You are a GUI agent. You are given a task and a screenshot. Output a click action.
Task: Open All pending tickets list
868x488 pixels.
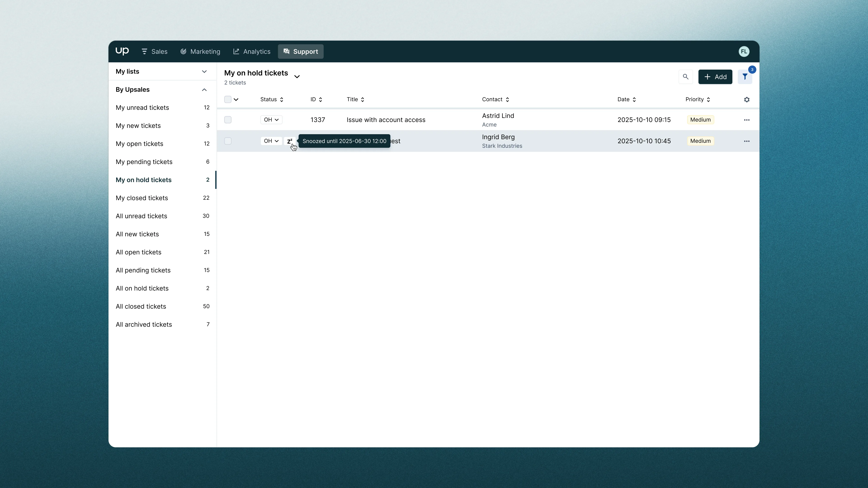coord(162,270)
